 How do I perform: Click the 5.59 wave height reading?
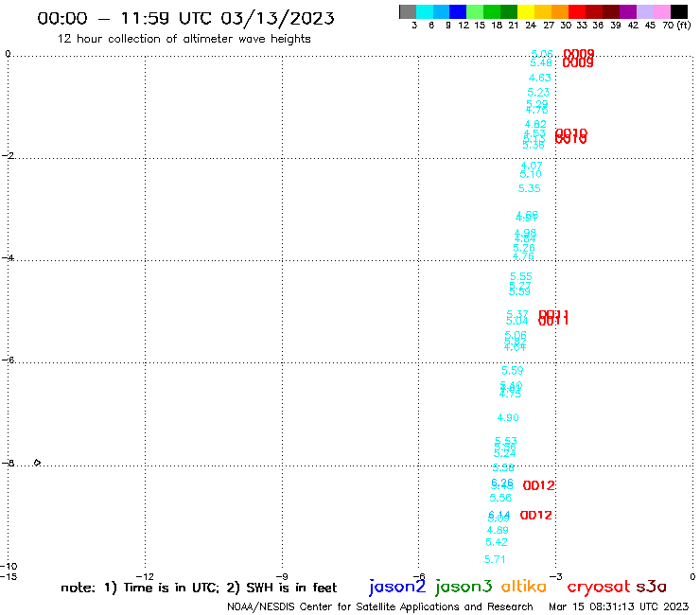[512, 370]
